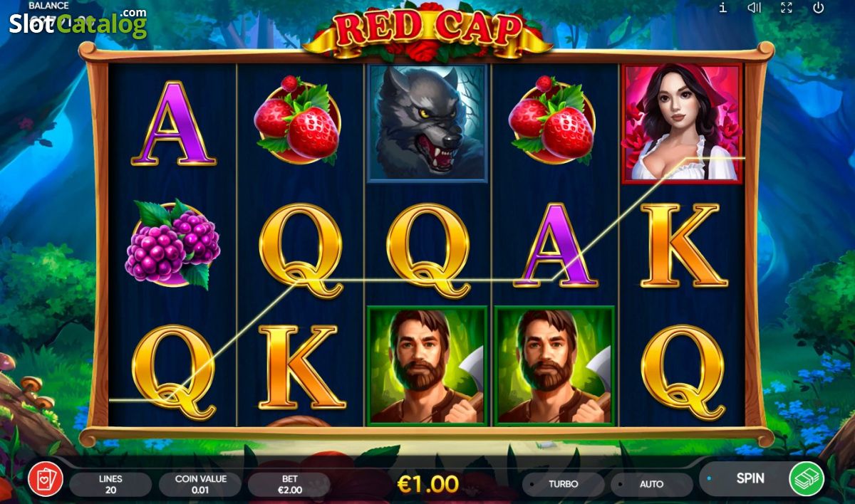
Task: Open the LINES 20 selector
Action: pos(110,484)
